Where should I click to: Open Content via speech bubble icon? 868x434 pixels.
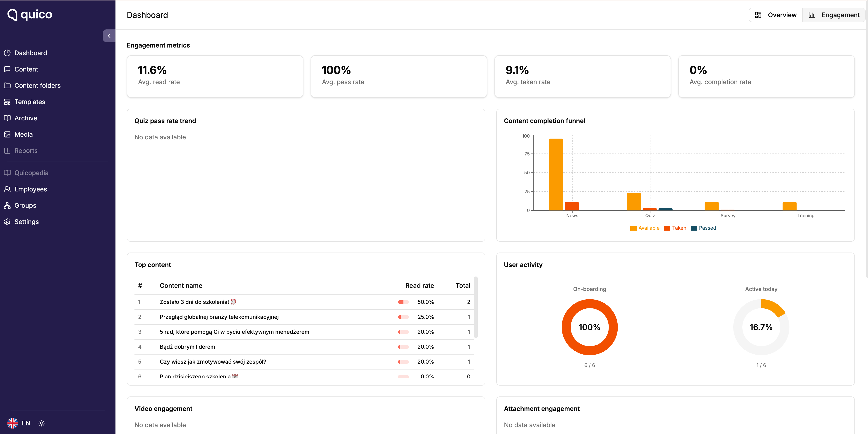click(7, 69)
